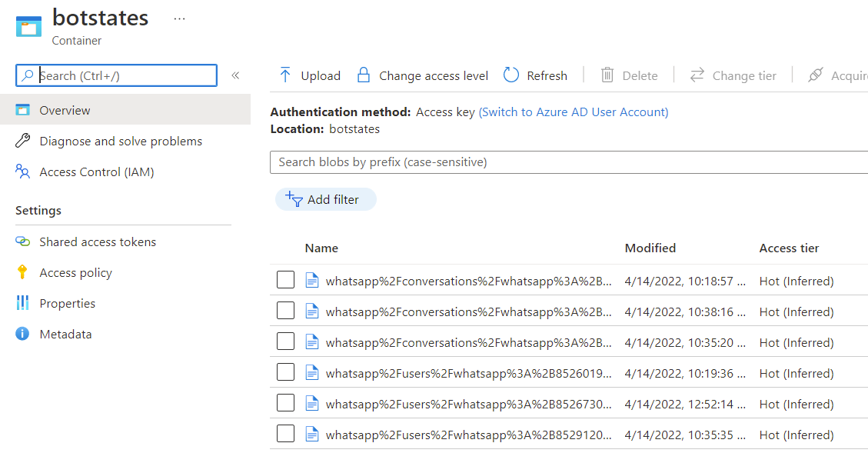868x473 pixels.
Task: Check the box for the 10:35:20 blob
Action: click(x=286, y=341)
